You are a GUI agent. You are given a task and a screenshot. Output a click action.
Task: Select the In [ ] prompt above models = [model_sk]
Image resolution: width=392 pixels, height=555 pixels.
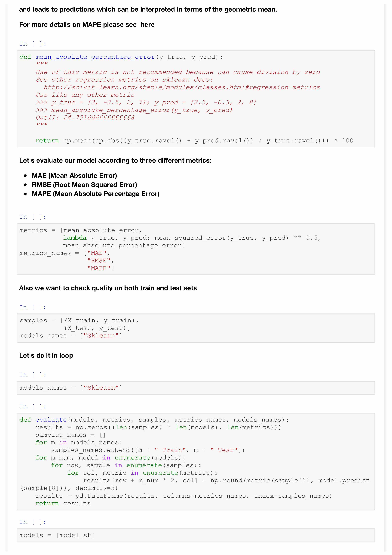click(x=33, y=522)
